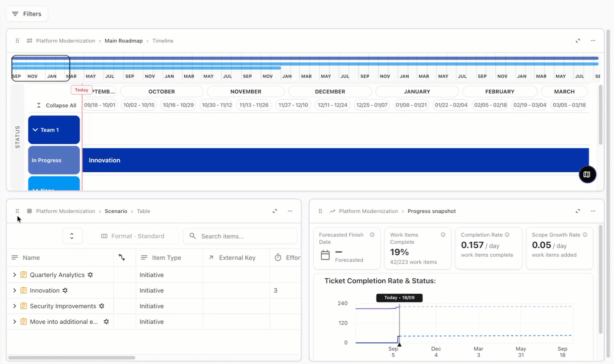Click the table icon in Scenario panel header
Screen dimensions: 614x364
pyautogui.click(x=29, y=211)
